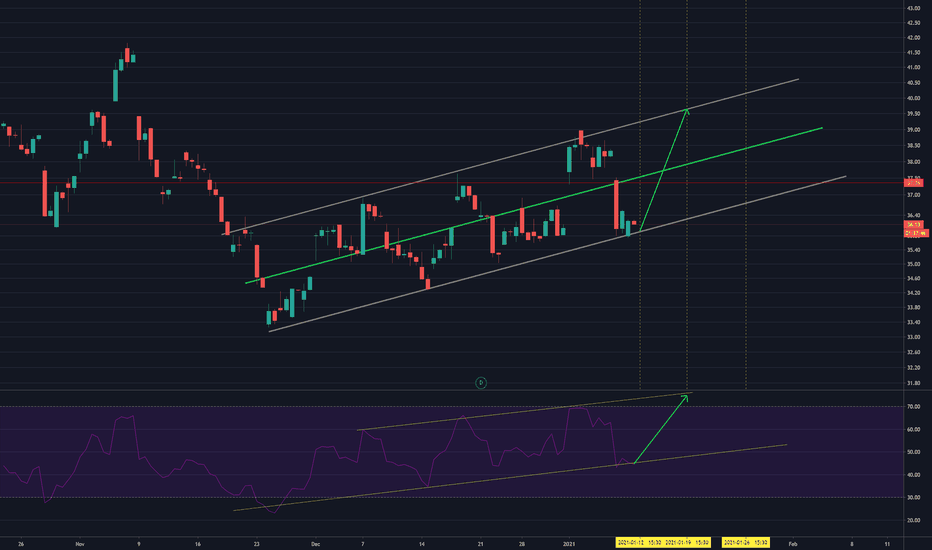Click the 31.80 price axis label
932x550 pixels.
click(914, 383)
